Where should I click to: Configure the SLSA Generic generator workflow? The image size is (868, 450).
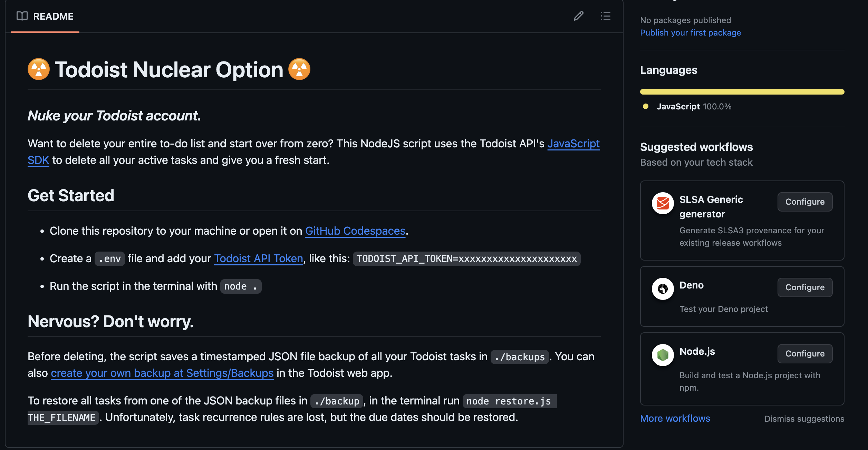[805, 202]
